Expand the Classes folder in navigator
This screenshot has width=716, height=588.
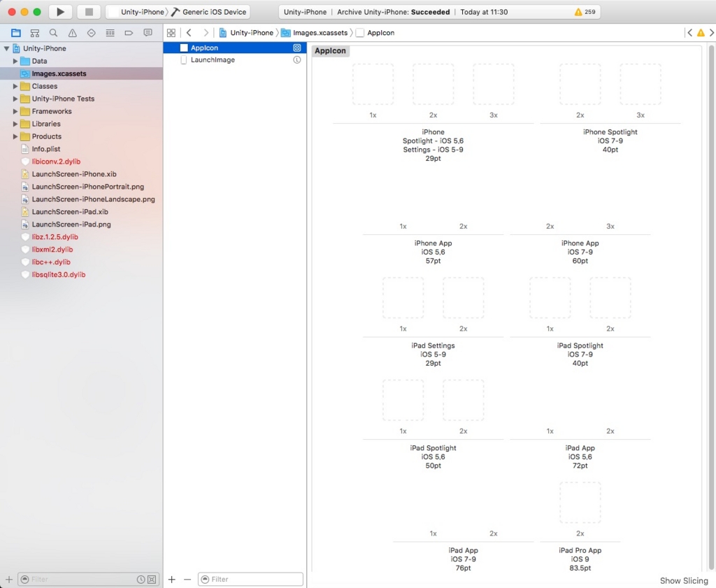tap(16, 86)
